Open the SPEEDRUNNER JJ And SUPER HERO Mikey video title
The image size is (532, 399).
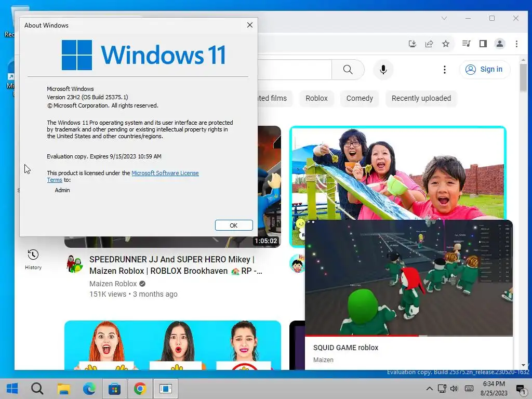(x=176, y=265)
